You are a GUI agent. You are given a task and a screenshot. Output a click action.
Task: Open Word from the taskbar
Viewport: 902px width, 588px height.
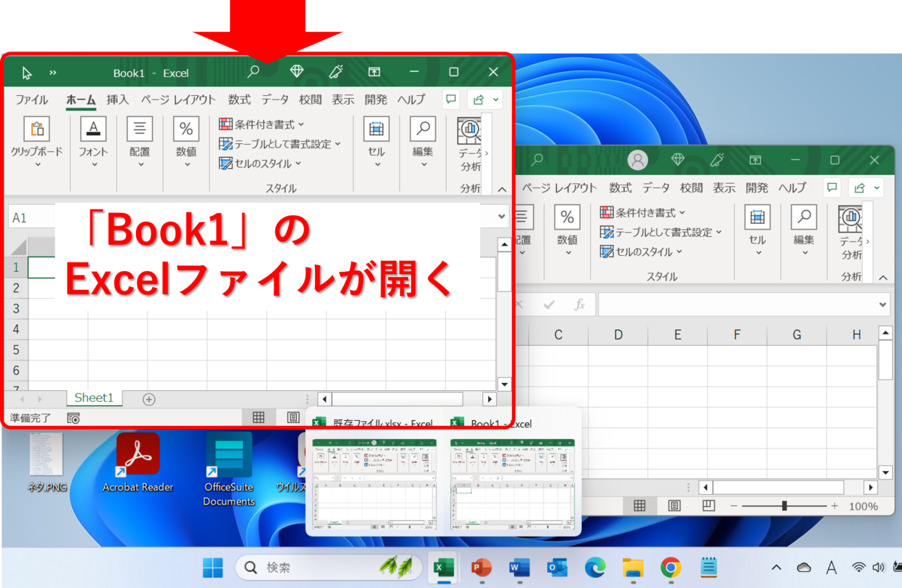click(x=519, y=568)
